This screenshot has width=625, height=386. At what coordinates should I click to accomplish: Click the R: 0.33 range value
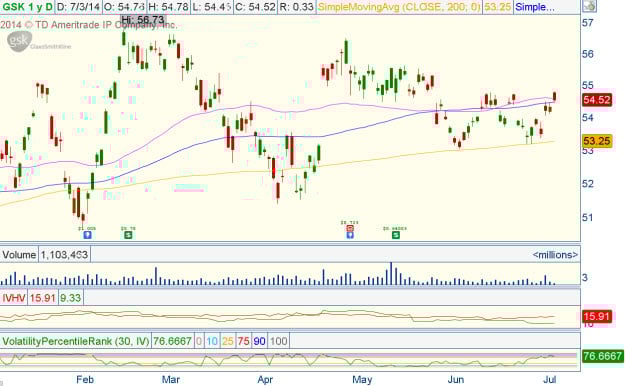click(296, 7)
